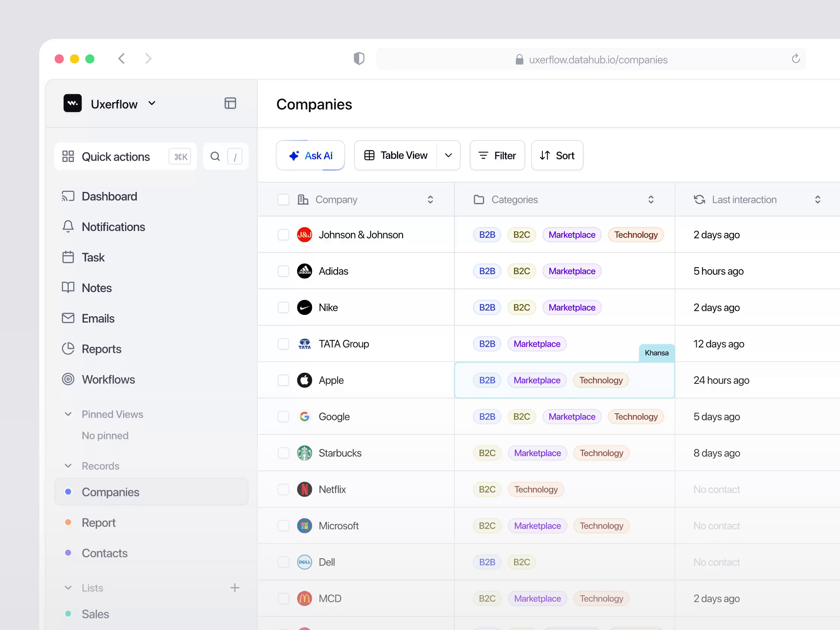
Task: Open Workflows in the sidebar
Action: [x=98, y=380]
